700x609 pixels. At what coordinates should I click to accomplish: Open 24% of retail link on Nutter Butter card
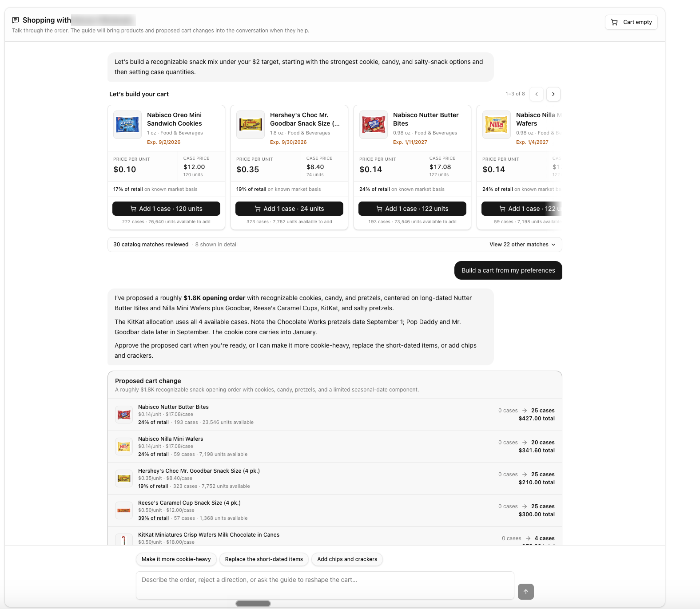(374, 189)
